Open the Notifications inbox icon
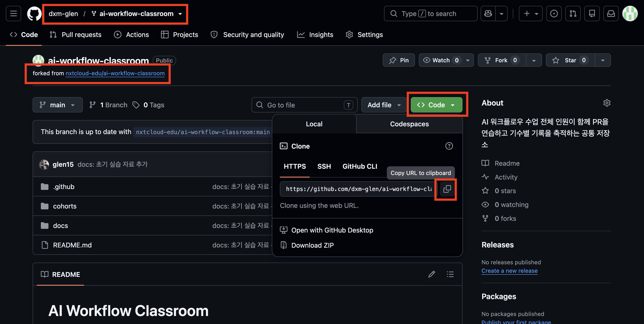Screen dimensions: 644x324 [611, 13]
